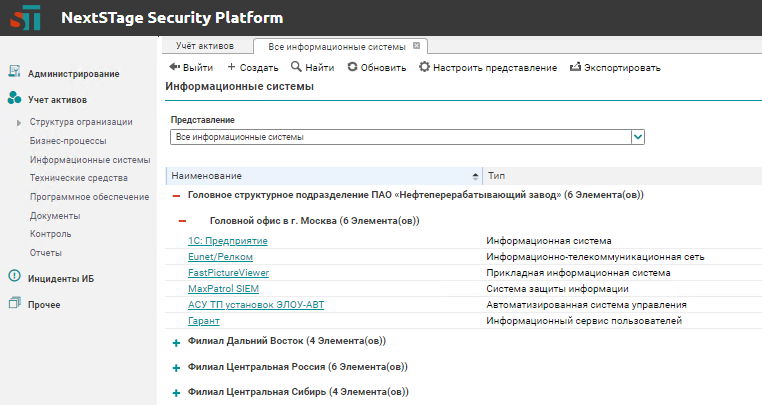Click the Настроить представление gear icon
Screen dimensions: 762x405
pyautogui.click(x=424, y=68)
